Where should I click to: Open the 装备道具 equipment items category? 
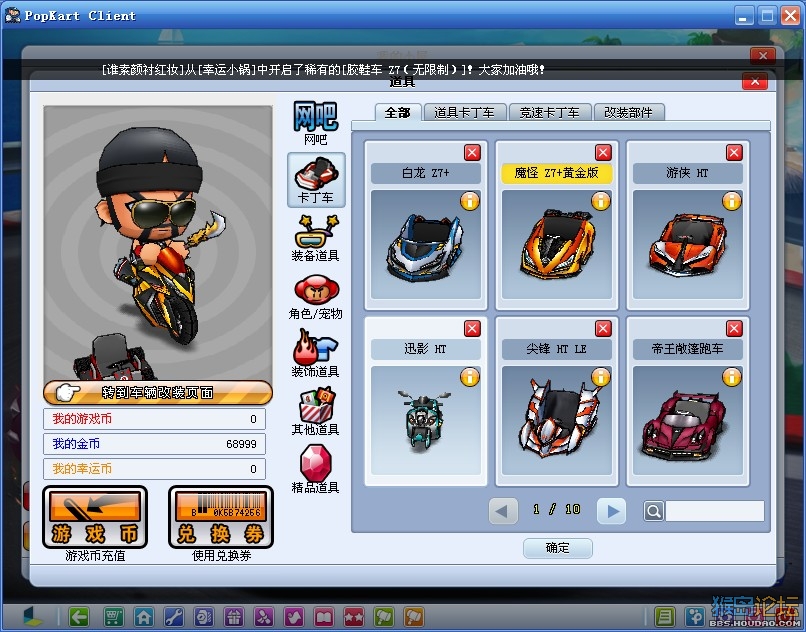[x=315, y=238]
